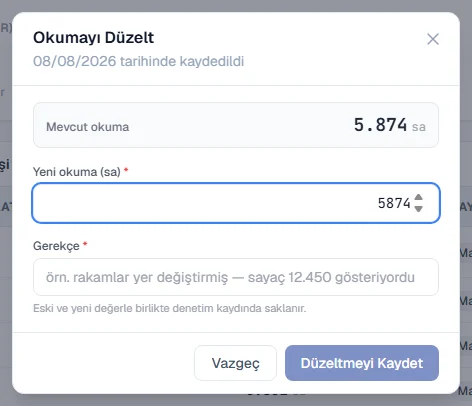Click into the Gerekçe text field
The width and height of the screenshot is (472, 406).
(236, 277)
